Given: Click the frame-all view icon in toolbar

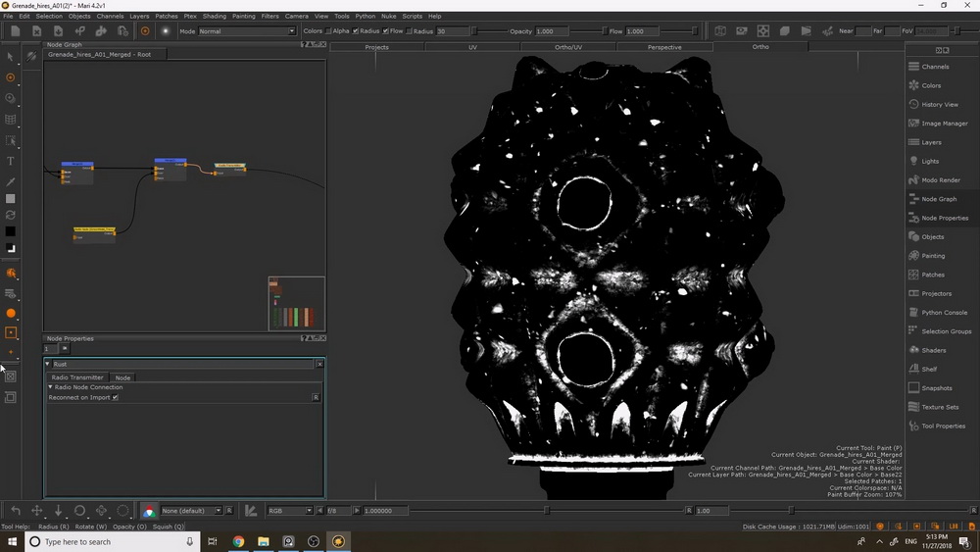Looking at the screenshot, I should click(x=763, y=30).
